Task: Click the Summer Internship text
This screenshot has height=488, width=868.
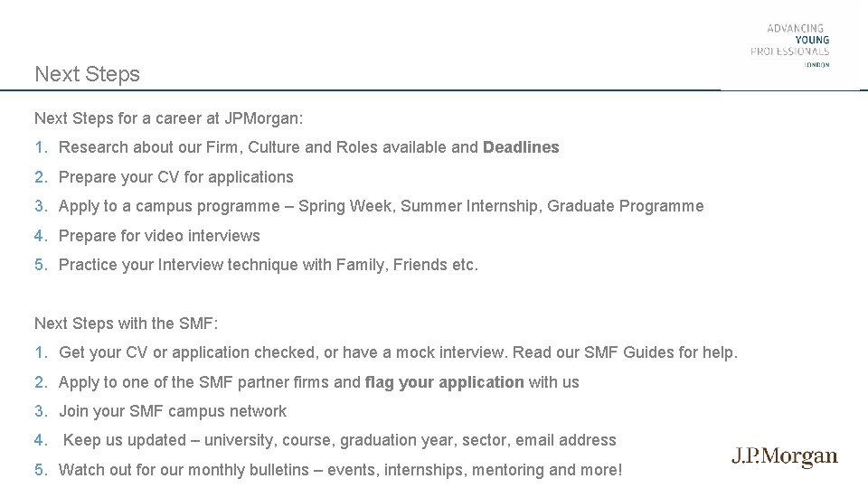Action: (x=469, y=206)
